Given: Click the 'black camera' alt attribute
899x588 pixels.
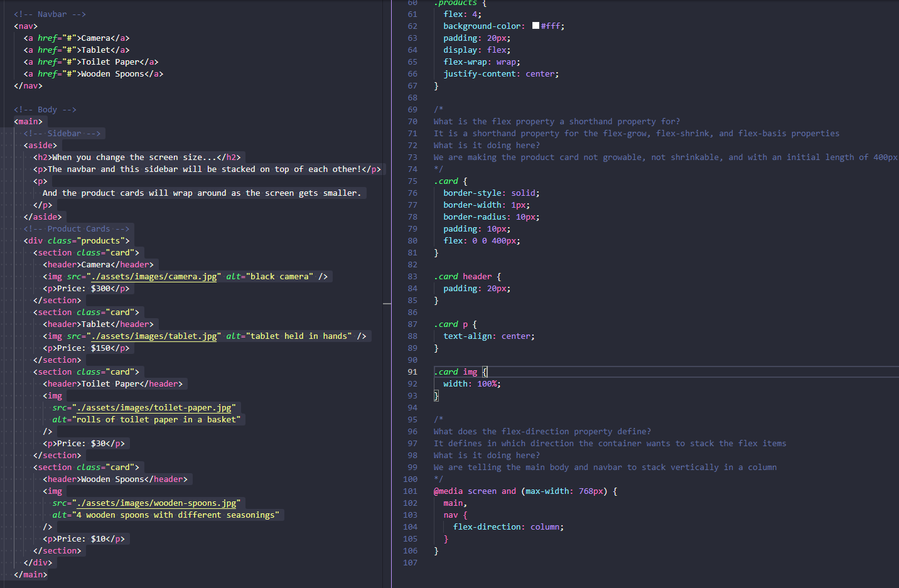Looking at the screenshot, I should (x=270, y=276).
